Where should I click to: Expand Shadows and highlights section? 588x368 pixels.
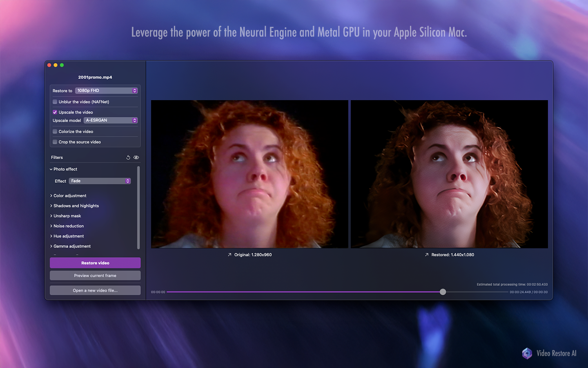(74, 206)
